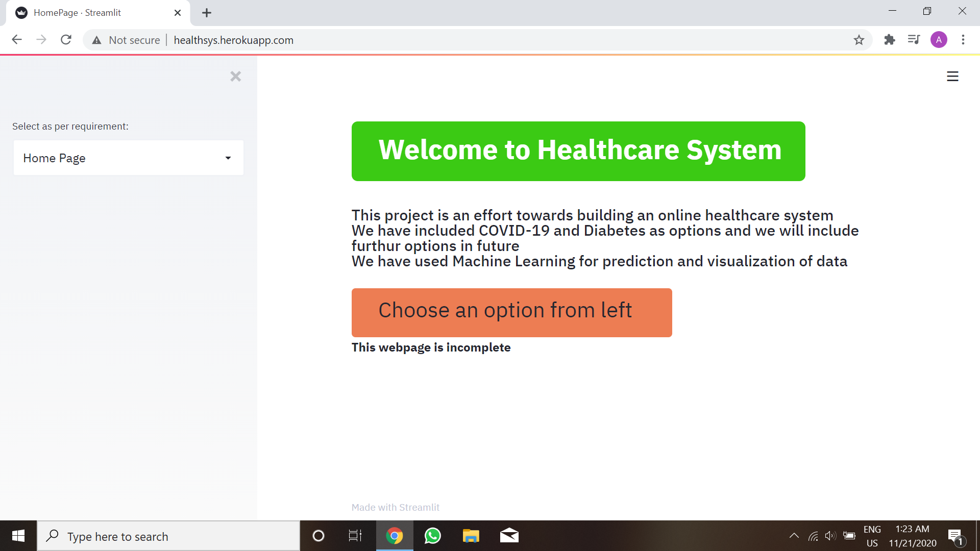Open the Chrome profile avatar A
980x551 pixels.
click(939, 40)
